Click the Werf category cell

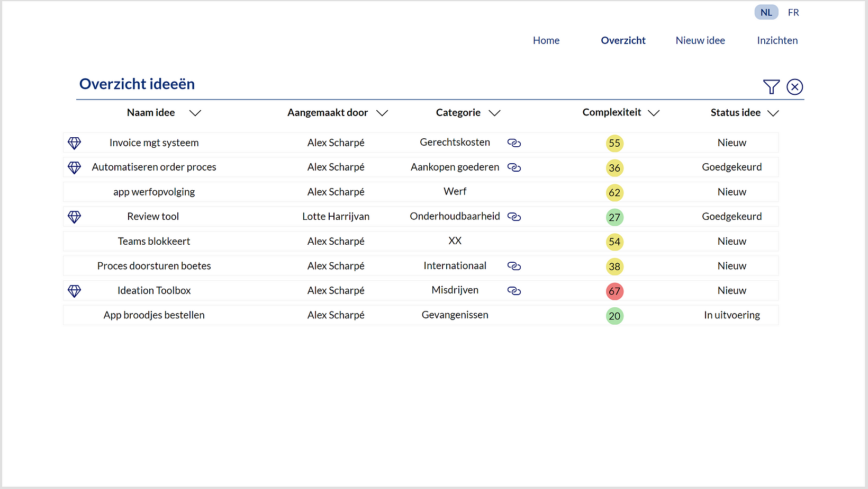click(455, 192)
